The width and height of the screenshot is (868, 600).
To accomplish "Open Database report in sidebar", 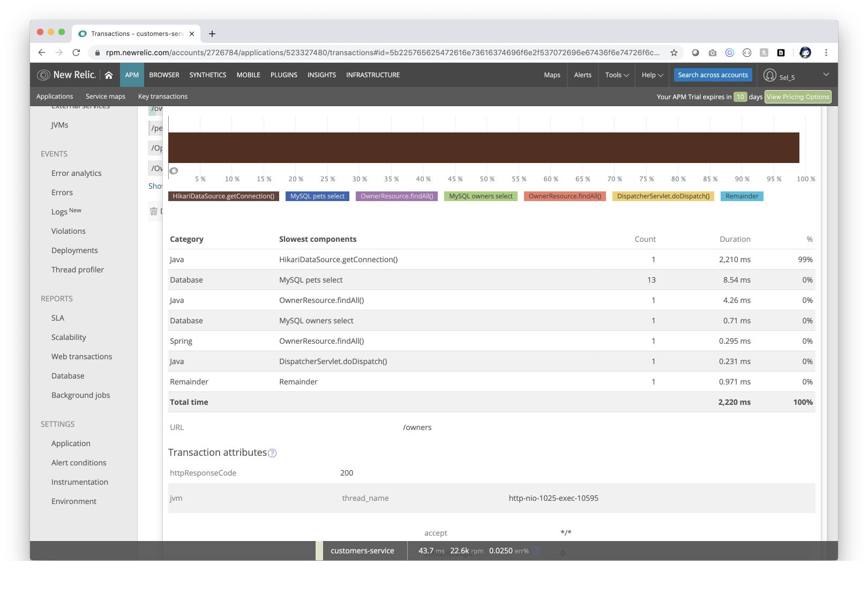I will (68, 376).
